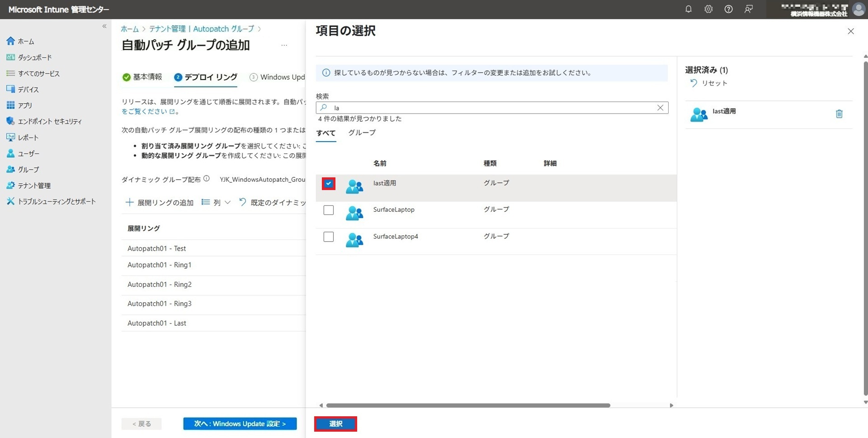Click the SurfaceLaptop4 group icon
This screenshot has width=868, height=438.
pyautogui.click(x=354, y=240)
